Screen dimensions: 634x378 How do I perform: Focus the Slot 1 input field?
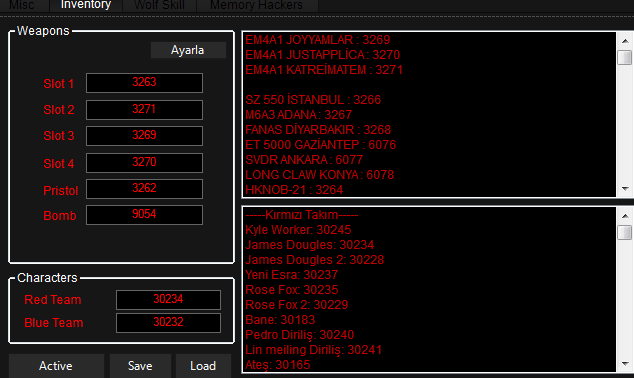(x=144, y=83)
